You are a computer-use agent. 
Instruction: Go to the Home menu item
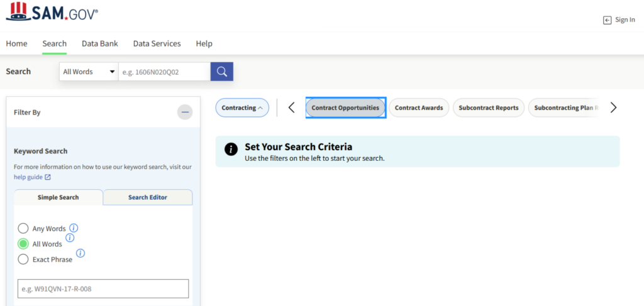(16, 43)
